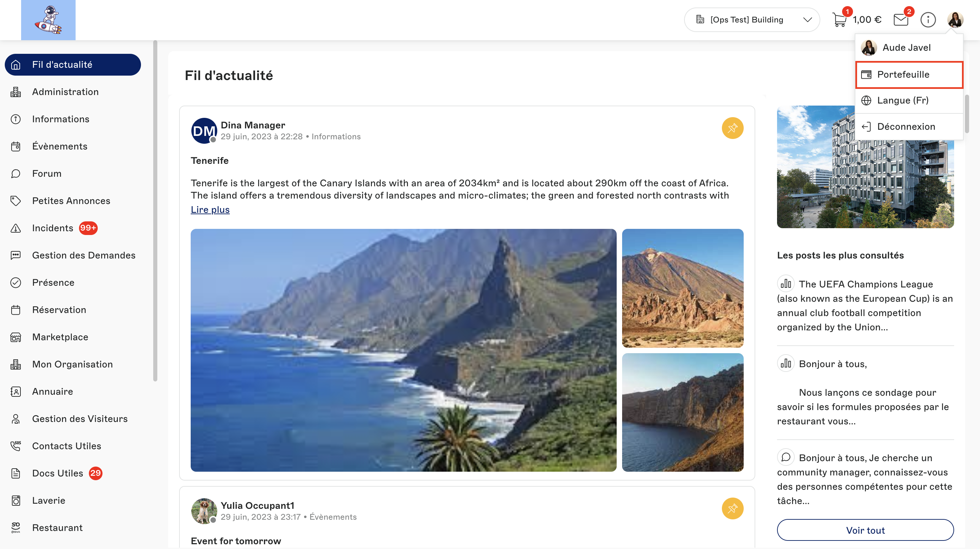
Task: Toggle pin on the Tenerife post
Action: point(732,128)
